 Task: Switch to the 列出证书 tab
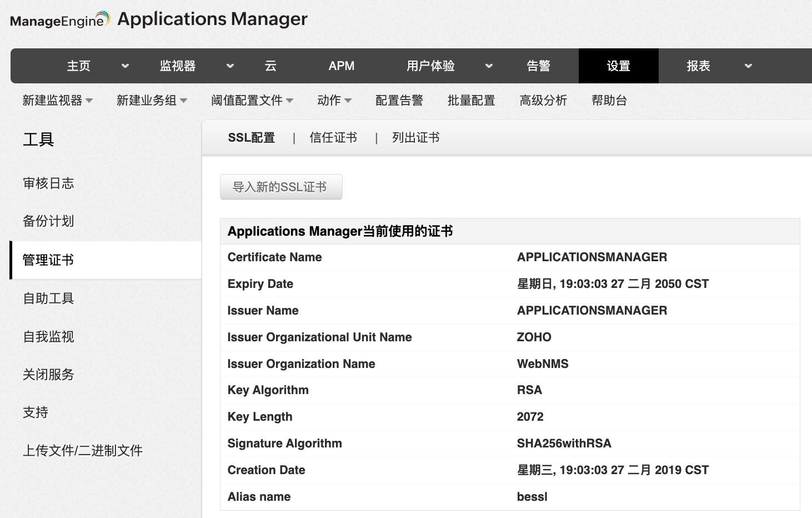coord(415,138)
